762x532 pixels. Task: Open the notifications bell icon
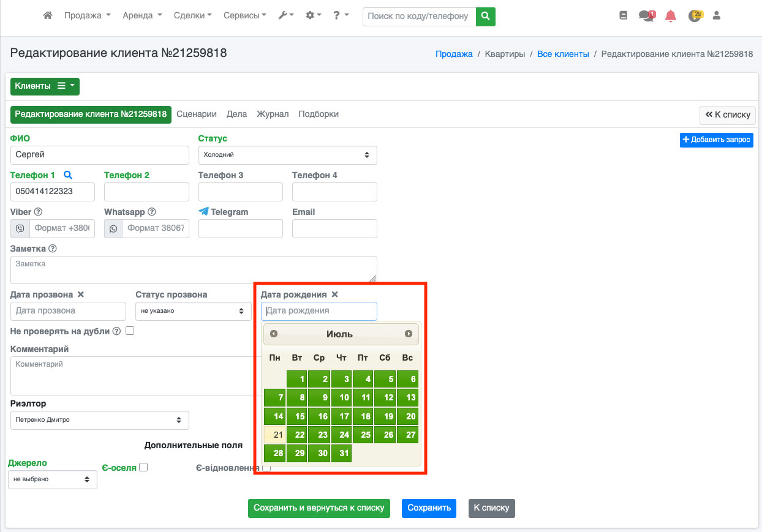[671, 16]
